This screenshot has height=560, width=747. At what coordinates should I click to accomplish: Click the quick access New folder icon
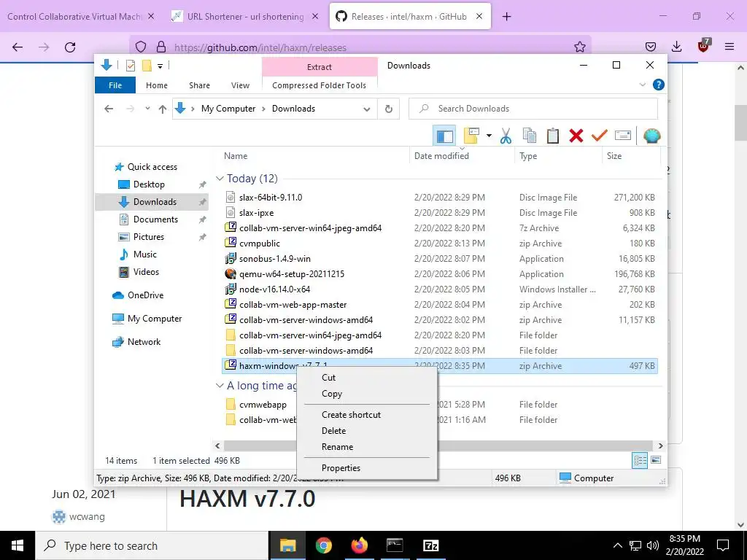147,66
